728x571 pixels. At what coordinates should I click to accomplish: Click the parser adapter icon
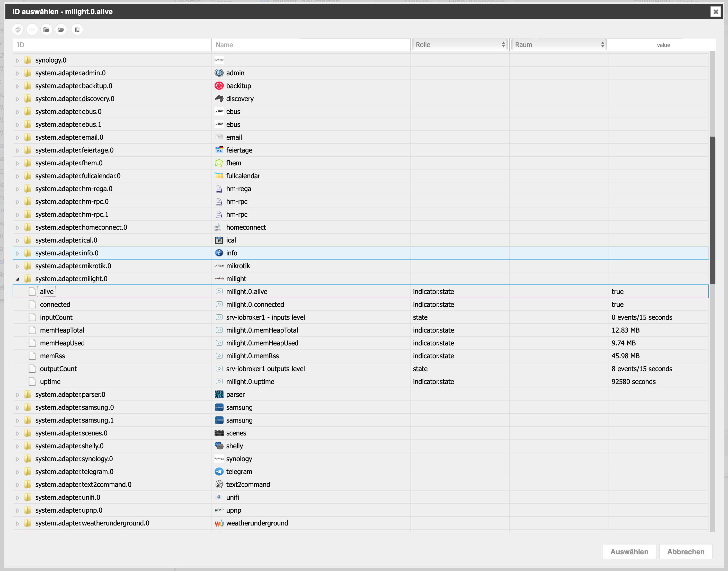coord(219,395)
